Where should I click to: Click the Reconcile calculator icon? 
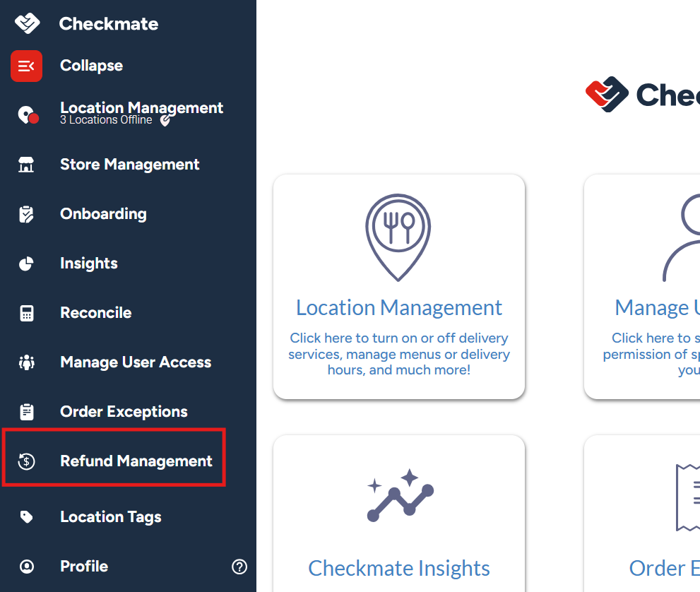27,313
